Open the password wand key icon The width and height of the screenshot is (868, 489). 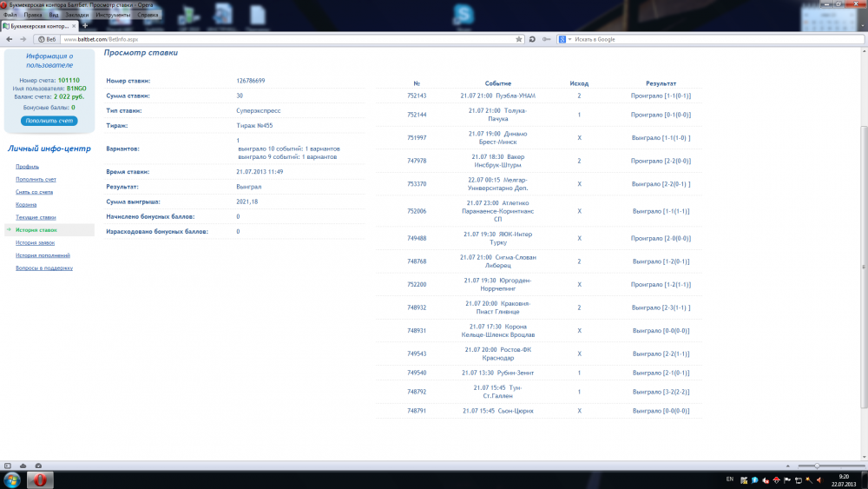[546, 39]
